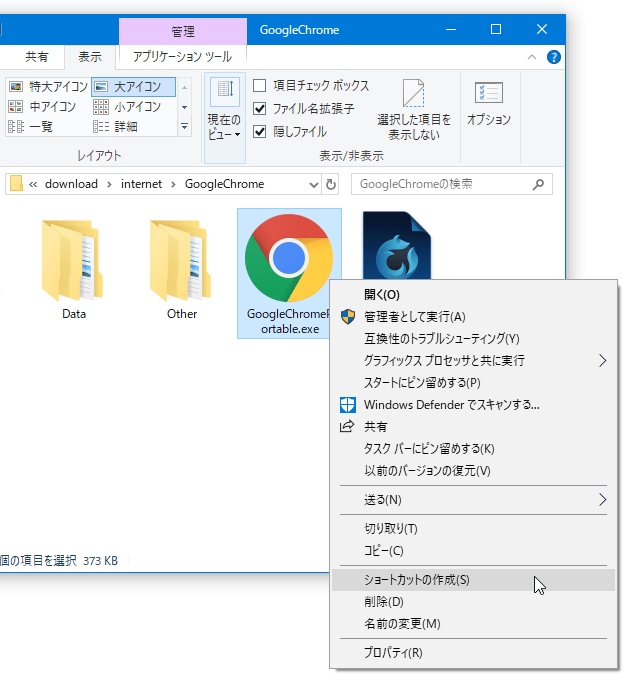The image size is (630, 680).
Task: Open the address bar history dropdown
Action: click(313, 185)
